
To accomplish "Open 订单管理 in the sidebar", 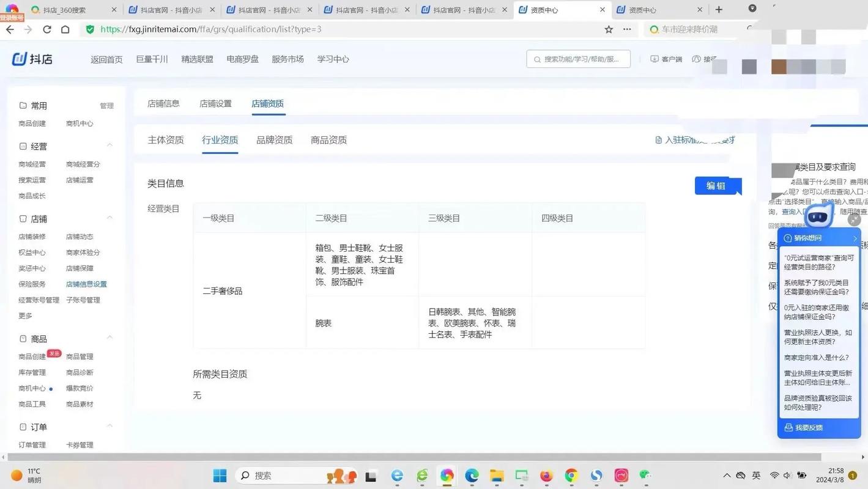I will (x=32, y=445).
